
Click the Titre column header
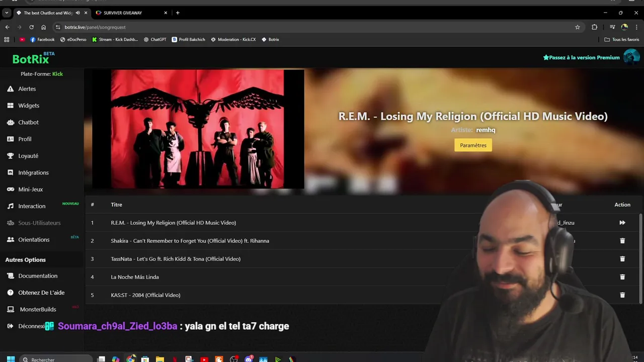click(x=116, y=205)
